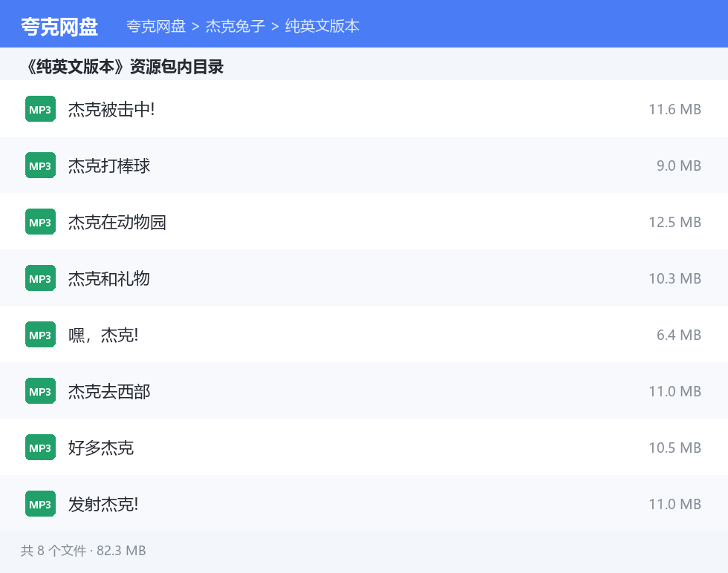Click the MP3 icon for 嘿，杰克!

click(40, 335)
